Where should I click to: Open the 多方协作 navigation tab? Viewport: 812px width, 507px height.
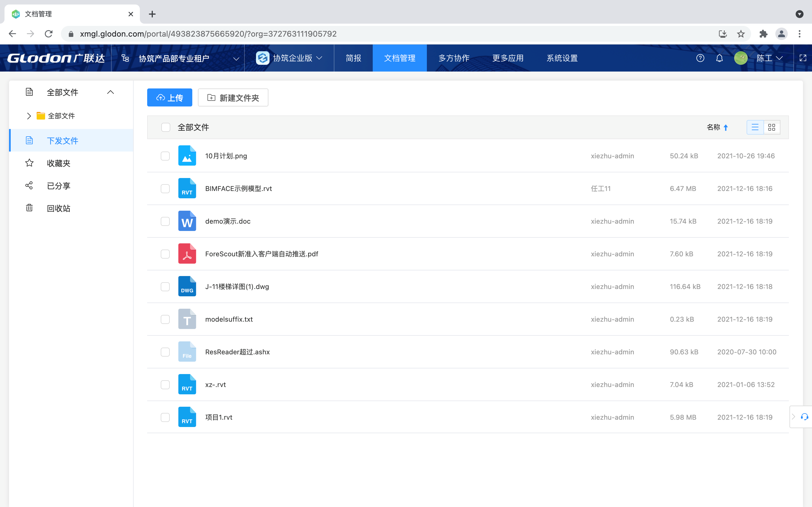click(x=454, y=58)
